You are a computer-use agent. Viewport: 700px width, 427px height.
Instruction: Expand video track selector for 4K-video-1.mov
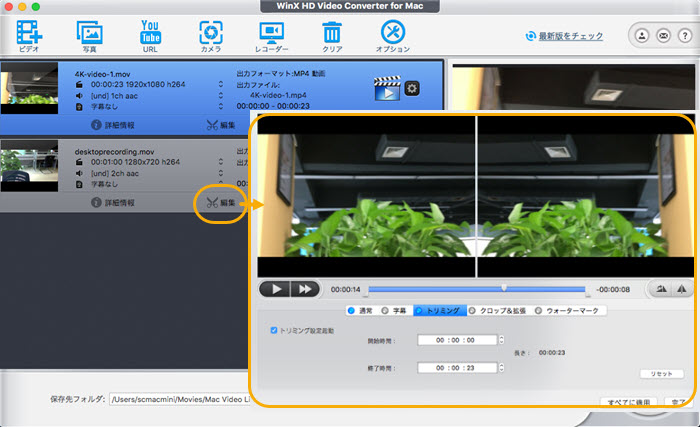(x=221, y=84)
